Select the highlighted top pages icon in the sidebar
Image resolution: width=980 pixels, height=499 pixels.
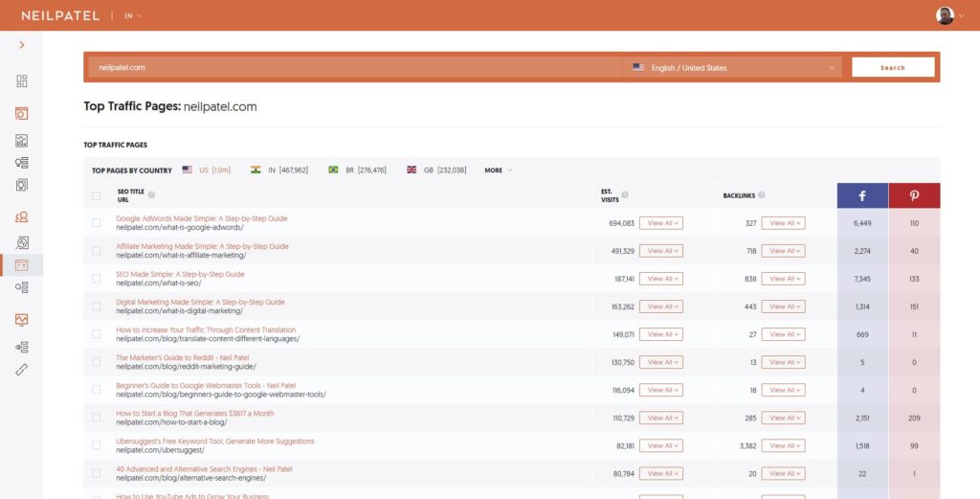pos(22,265)
